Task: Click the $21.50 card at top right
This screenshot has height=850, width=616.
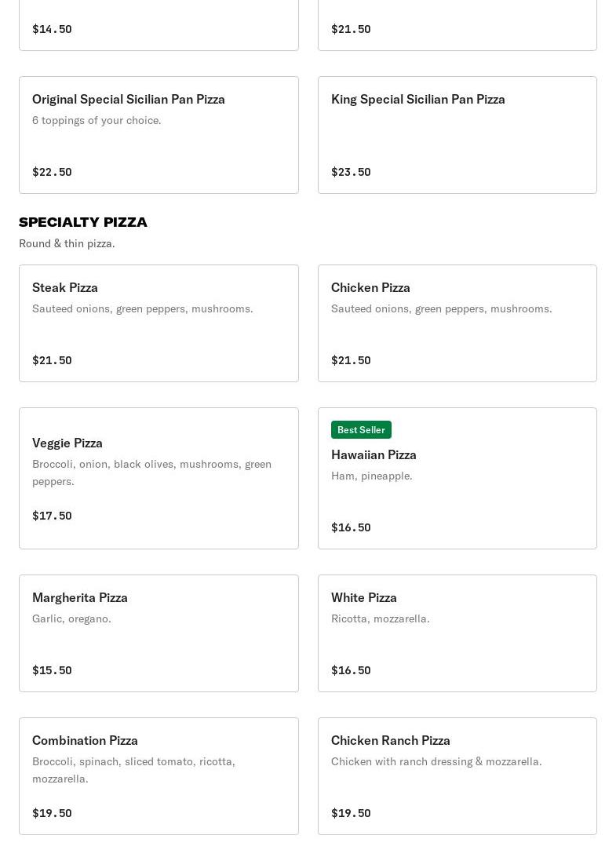Action: click(457, 24)
